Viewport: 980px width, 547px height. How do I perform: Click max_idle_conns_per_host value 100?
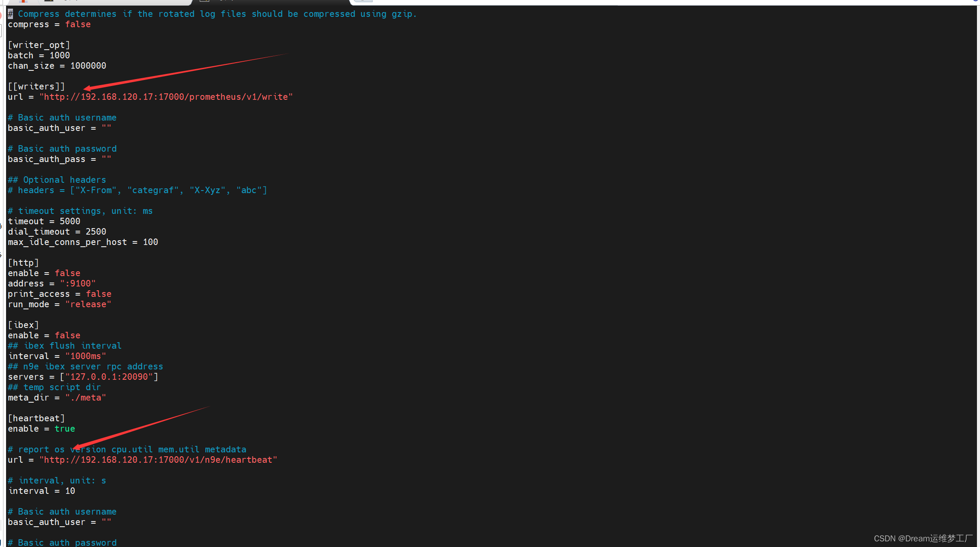pyautogui.click(x=150, y=242)
